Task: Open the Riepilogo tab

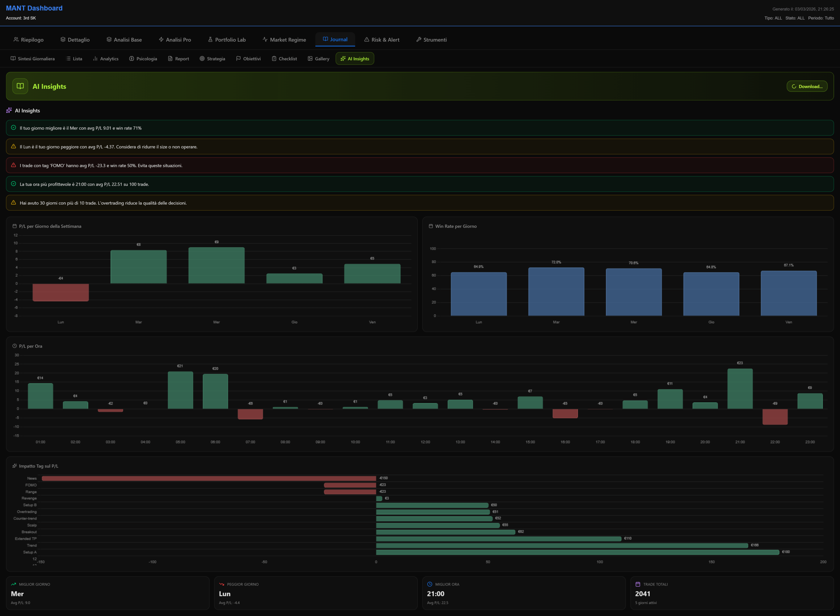Action: click(x=28, y=40)
